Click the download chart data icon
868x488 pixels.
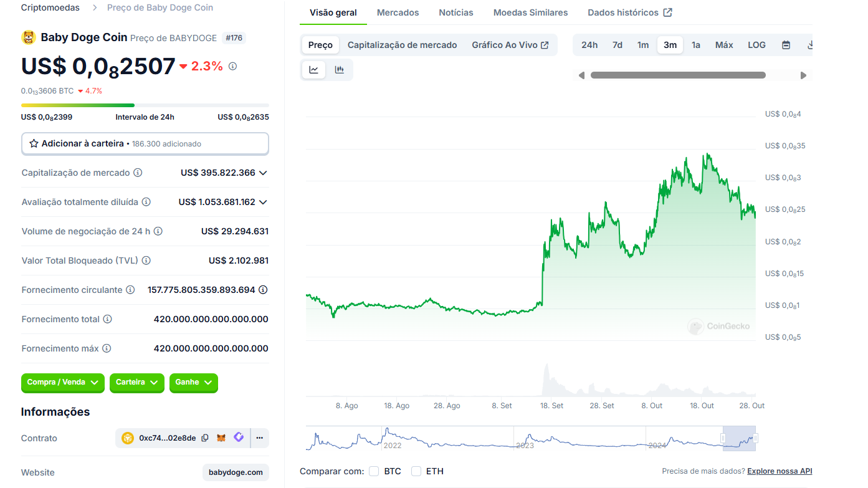pos(810,45)
